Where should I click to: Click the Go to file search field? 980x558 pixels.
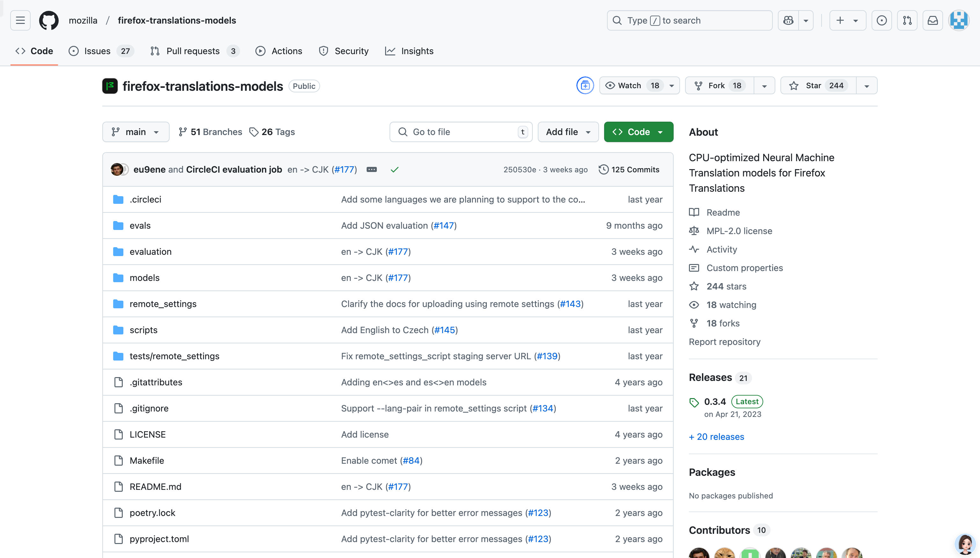[x=460, y=132]
